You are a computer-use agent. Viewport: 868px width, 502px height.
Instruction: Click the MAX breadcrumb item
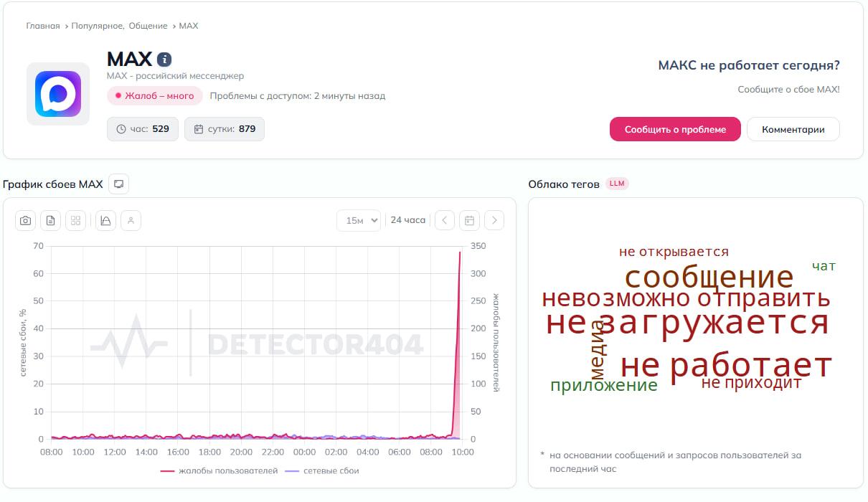tap(189, 26)
